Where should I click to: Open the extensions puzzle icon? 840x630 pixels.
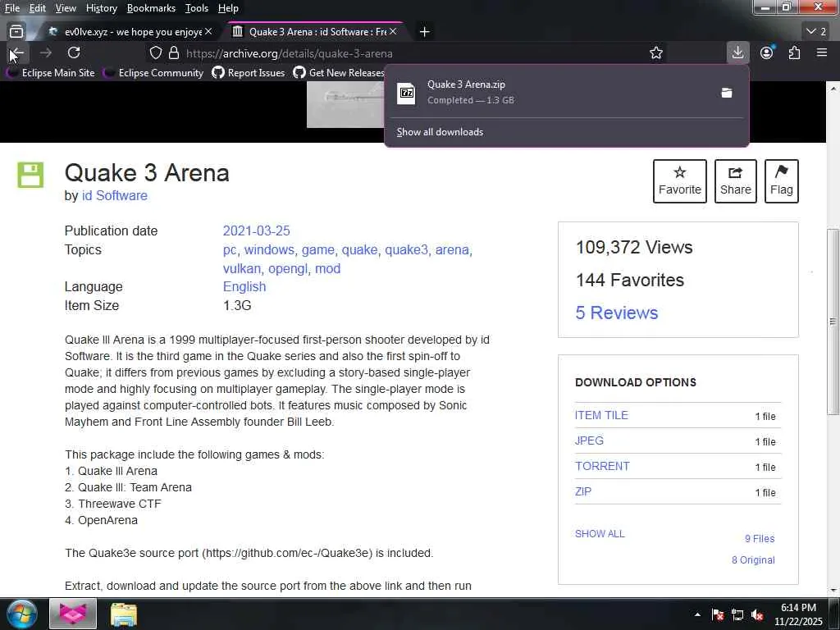(794, 52)
